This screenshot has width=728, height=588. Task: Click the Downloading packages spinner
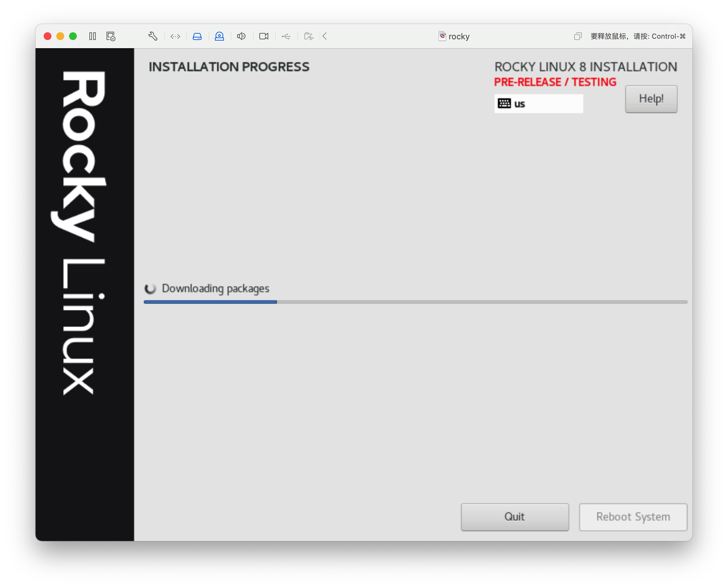[x=150, y=289]
